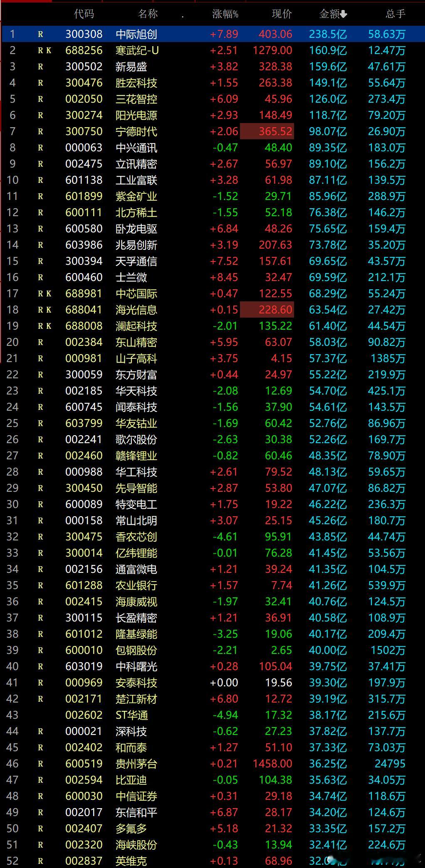The width and height of the screenshot is (425, 868).
Task: Click the 总手 column header
Action: point(395,14)
